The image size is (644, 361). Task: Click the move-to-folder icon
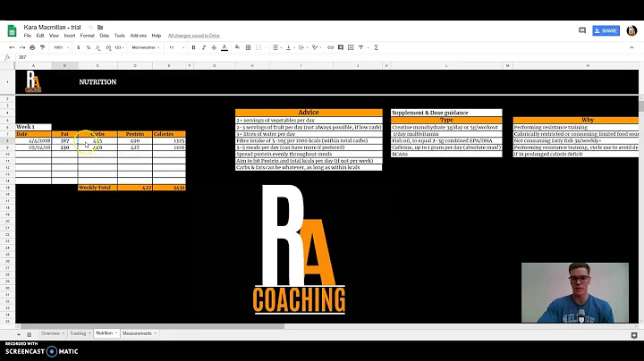pyautogui.click(x=100, y=27)
